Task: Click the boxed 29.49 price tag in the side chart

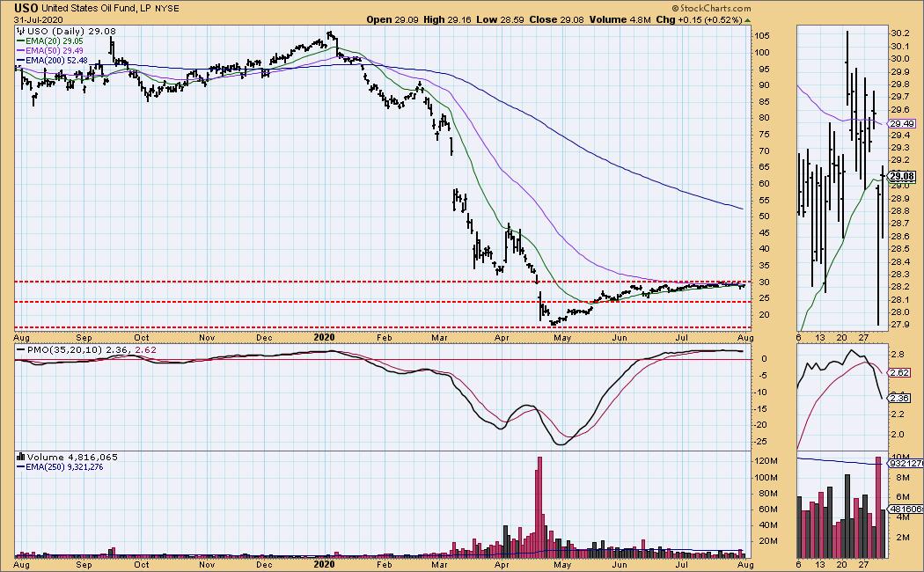Action: pos(902,124)
